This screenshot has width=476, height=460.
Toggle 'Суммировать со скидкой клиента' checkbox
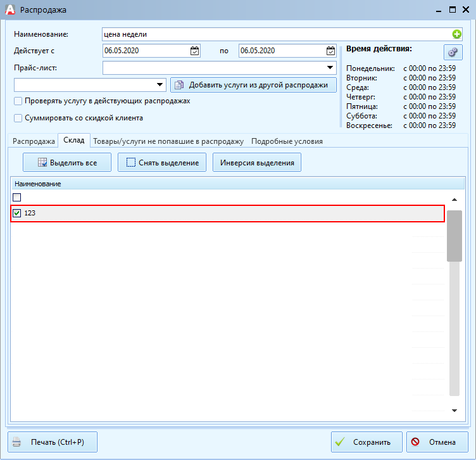(18, 118)
